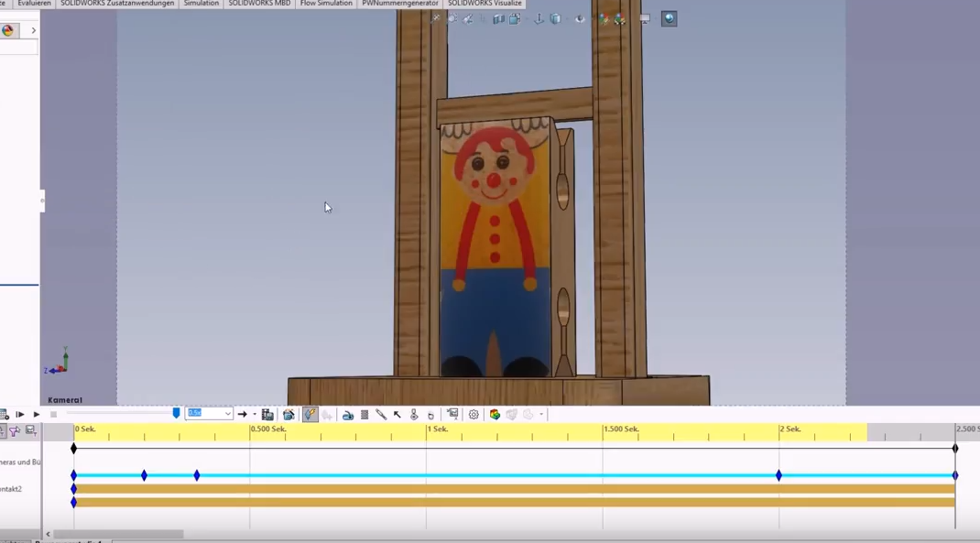Stop the animation playback
This screenshot has height=543, width=980.
coord(53,415)
